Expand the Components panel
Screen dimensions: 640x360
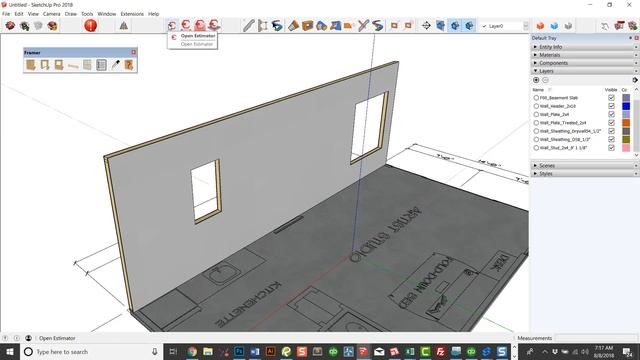pyautogui.click(x=584, y=63)
